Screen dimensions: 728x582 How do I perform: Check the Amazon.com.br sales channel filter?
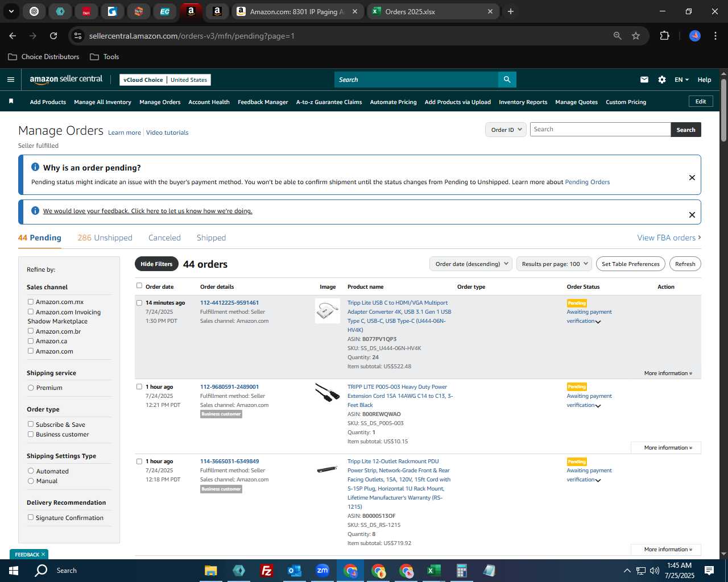click(31, 331)
